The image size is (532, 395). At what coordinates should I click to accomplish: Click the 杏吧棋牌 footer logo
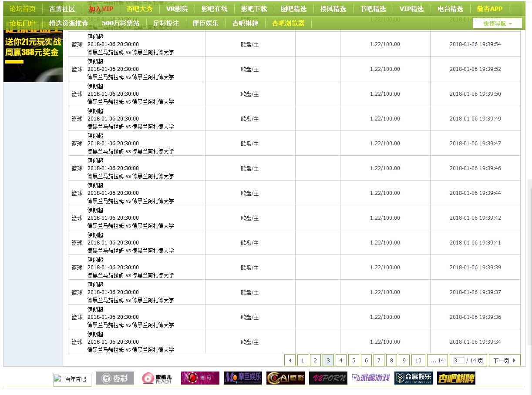click(456, 378)
